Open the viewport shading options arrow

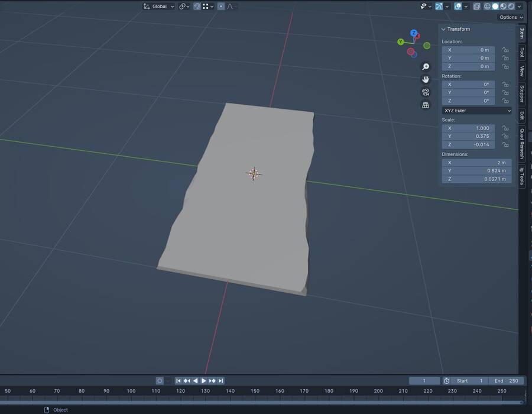[x=520, y=7]
